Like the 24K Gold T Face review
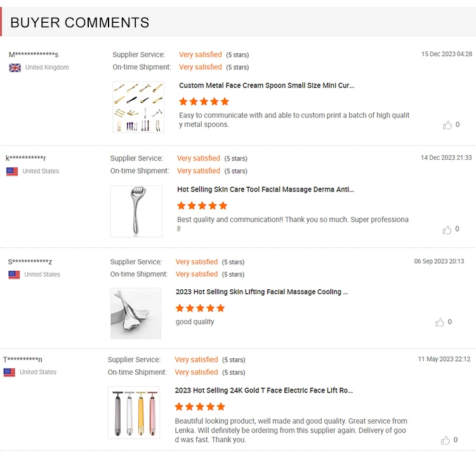The width and height of the screenshot is (476, 456). click(x=446, y=440)
